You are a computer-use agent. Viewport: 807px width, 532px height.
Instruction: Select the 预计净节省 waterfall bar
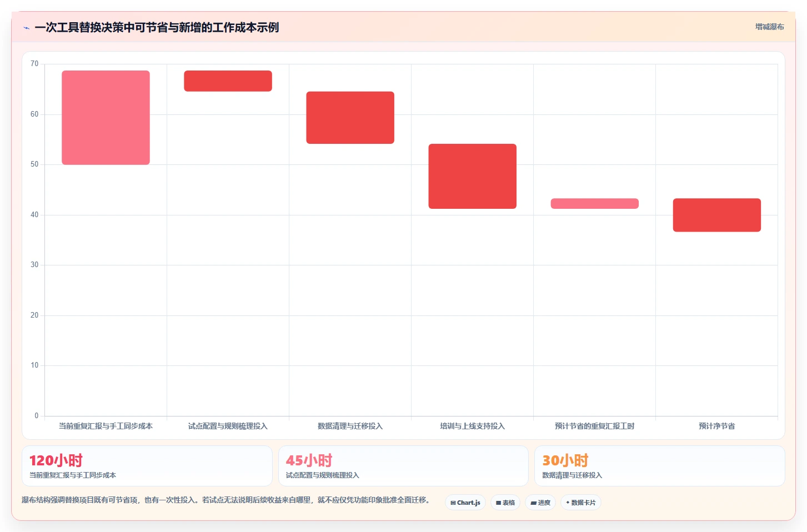(x=716, y=215)
